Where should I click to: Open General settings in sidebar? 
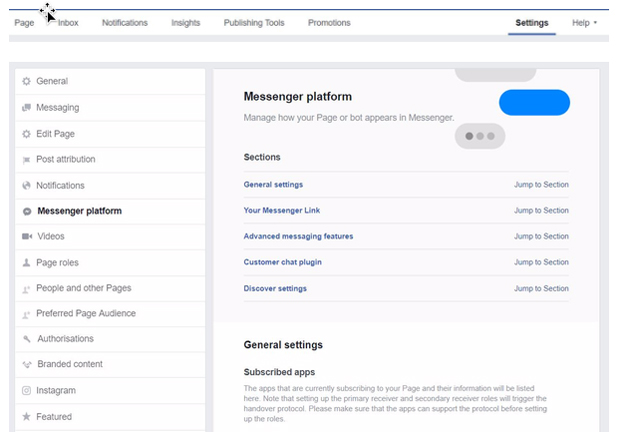point(110,81)
